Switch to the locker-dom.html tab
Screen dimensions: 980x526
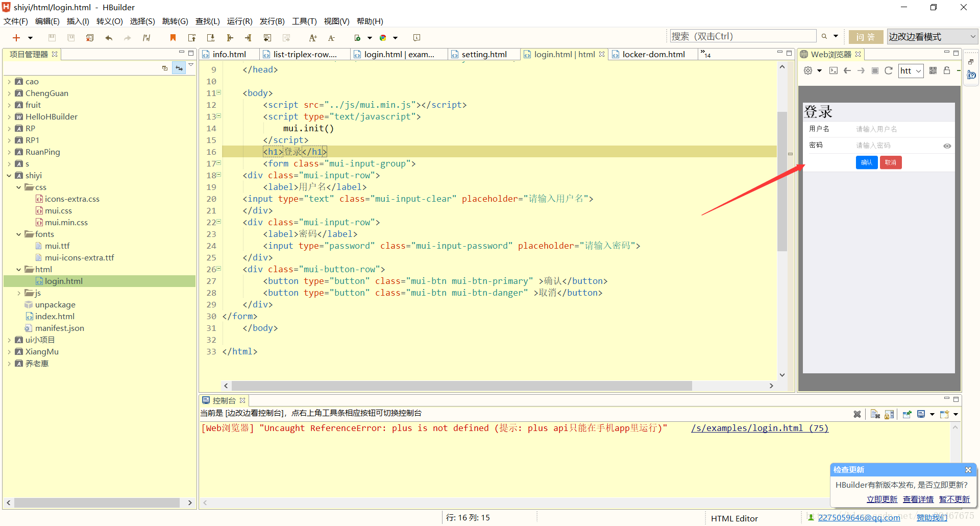653,54
